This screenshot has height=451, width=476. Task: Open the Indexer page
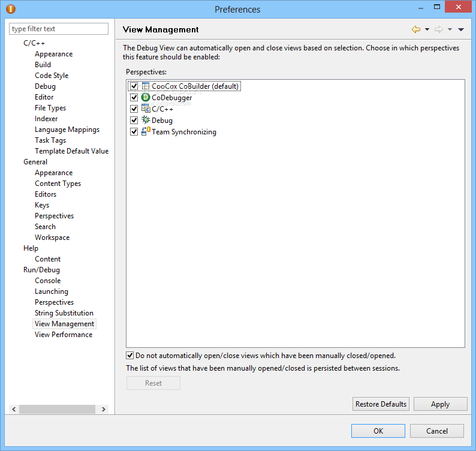(x=46, y=119)
